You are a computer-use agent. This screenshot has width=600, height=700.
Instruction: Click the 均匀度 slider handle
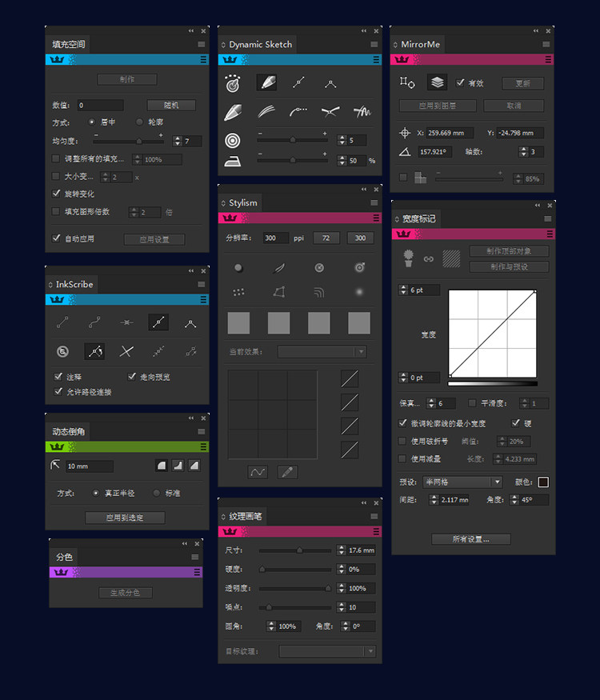pos(139,141)
